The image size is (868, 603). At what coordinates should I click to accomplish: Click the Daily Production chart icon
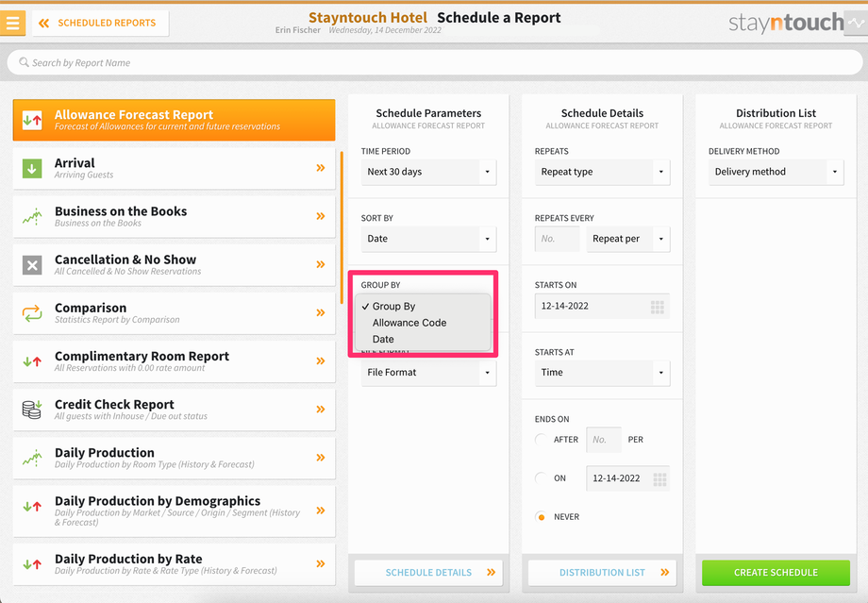pos(32,458)
